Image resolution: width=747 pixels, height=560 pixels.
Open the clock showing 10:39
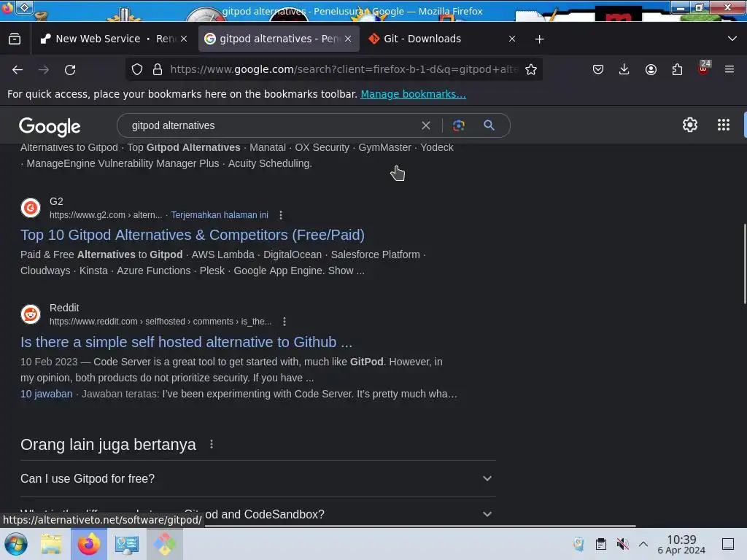pyautogui.click(x=681, y=544)
